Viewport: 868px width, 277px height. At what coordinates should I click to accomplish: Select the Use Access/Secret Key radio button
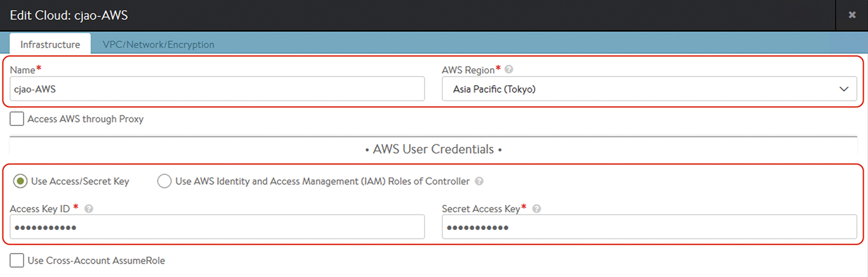pyautogui.click(x=21, y=182)
